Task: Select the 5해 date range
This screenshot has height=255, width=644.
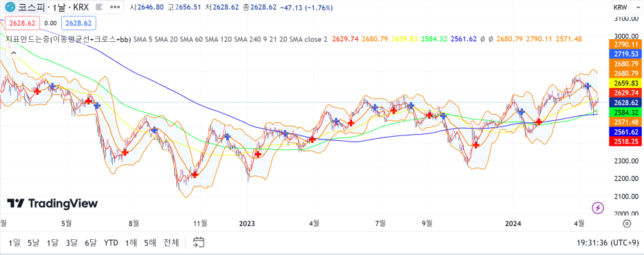Action: tap(150, 243)
